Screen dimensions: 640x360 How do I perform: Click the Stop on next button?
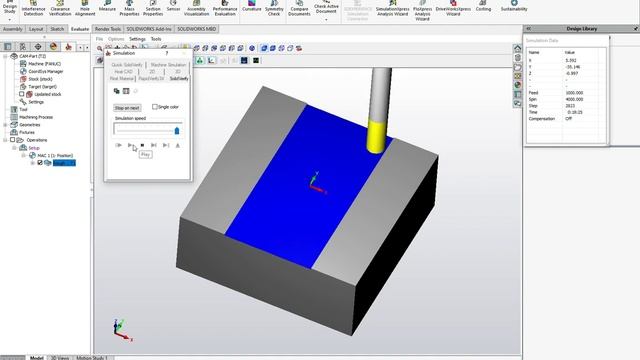(127, 108)
